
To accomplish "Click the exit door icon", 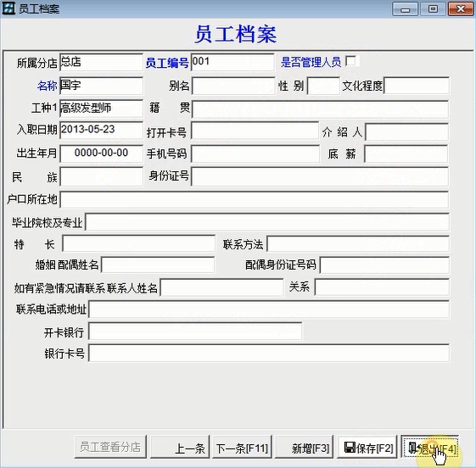I will (x=412, y=448).
